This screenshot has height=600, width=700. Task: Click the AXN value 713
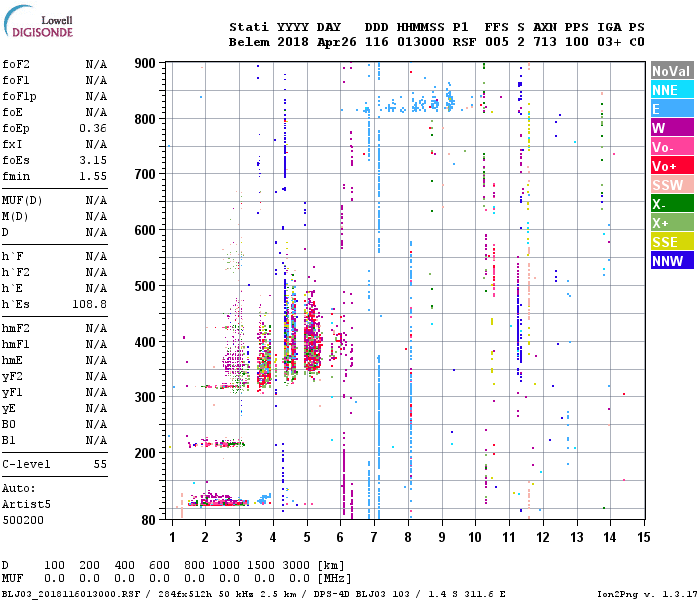tap(545, 42)
